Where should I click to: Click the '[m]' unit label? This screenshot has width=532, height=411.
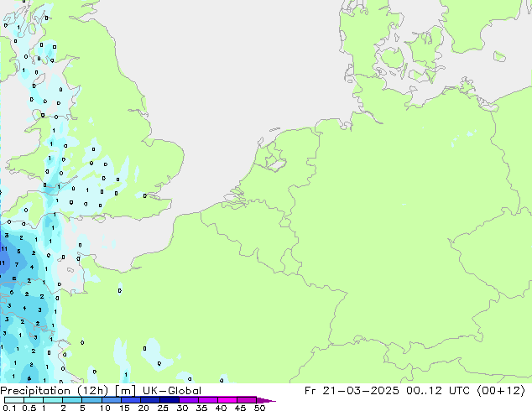(x=126, y=391)
